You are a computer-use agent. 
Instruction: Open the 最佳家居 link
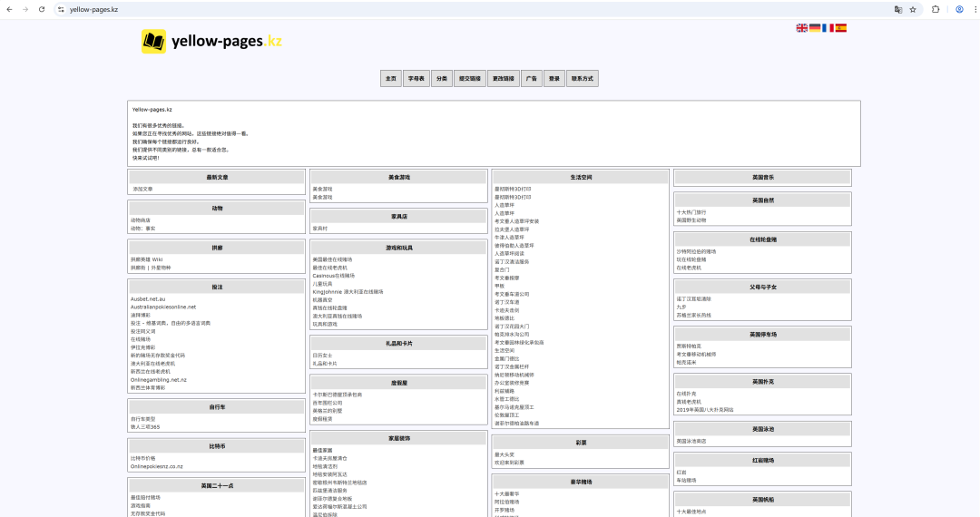[x=322, y=450]
